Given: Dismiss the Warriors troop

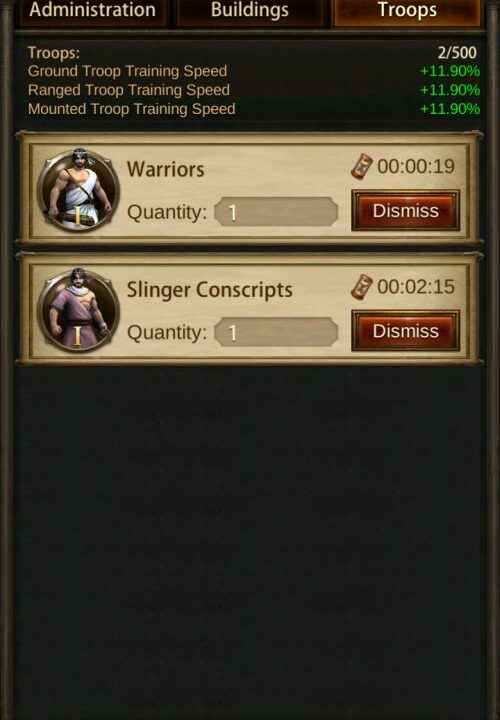Looking at the screenshot, I should coord(405,211).
